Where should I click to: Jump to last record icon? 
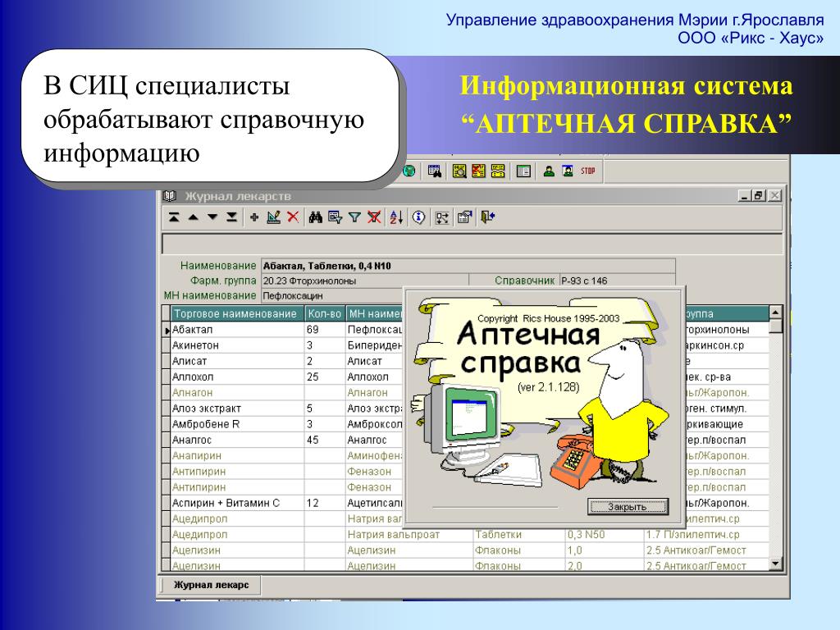[231, 217]
